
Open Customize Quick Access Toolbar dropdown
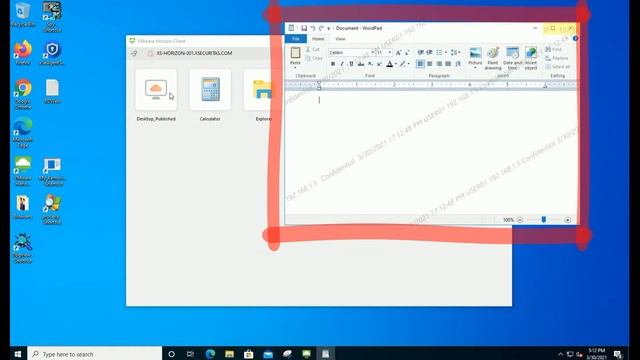coord(329,28)
